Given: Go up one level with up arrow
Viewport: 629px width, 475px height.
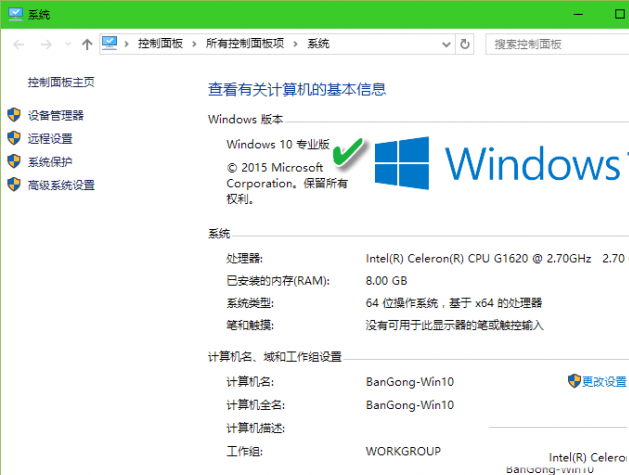Looking at the screenshot, I should coord(87,44).
